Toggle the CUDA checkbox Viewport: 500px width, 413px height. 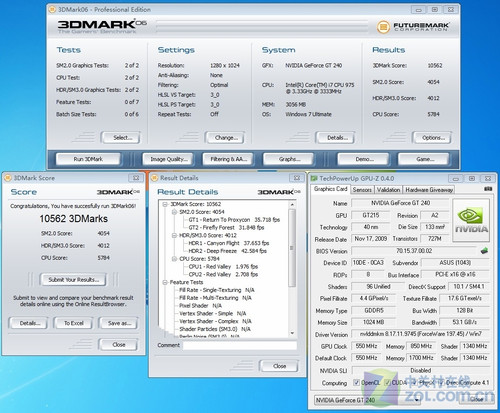point(387,383)
